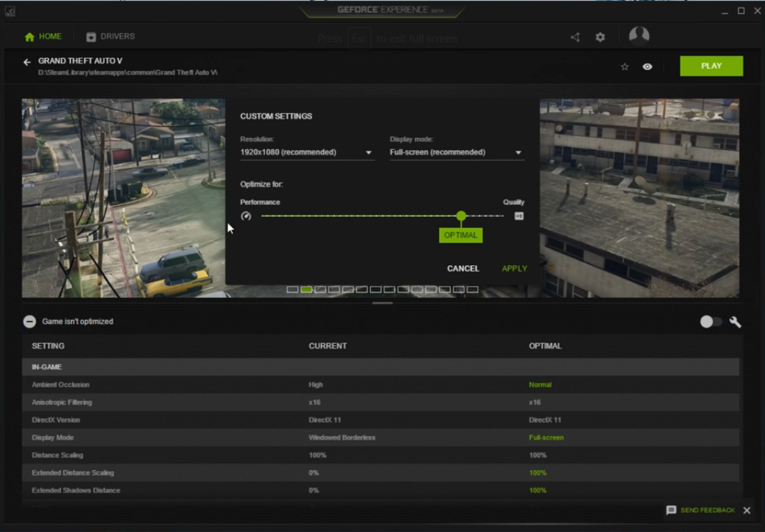765x532 pixels.
Task: Click the Grand Theft Auto V title
Action: tap(80, 60)
